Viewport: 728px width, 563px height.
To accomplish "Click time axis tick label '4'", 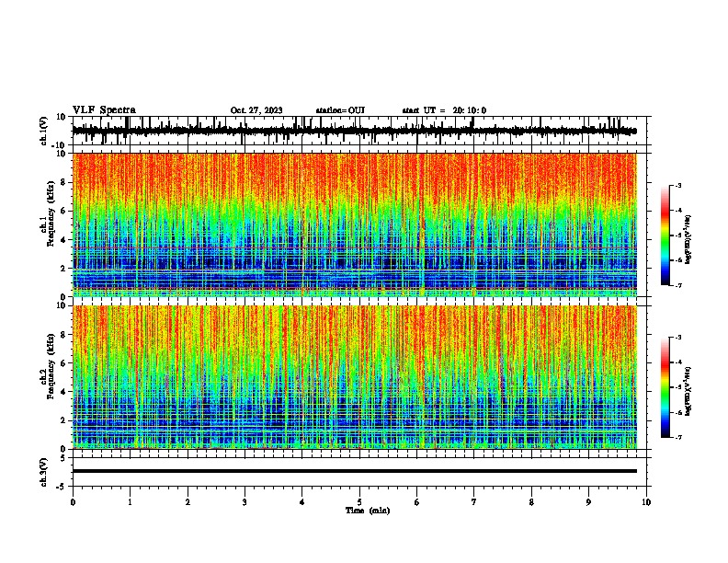I will tap(302, 502).
